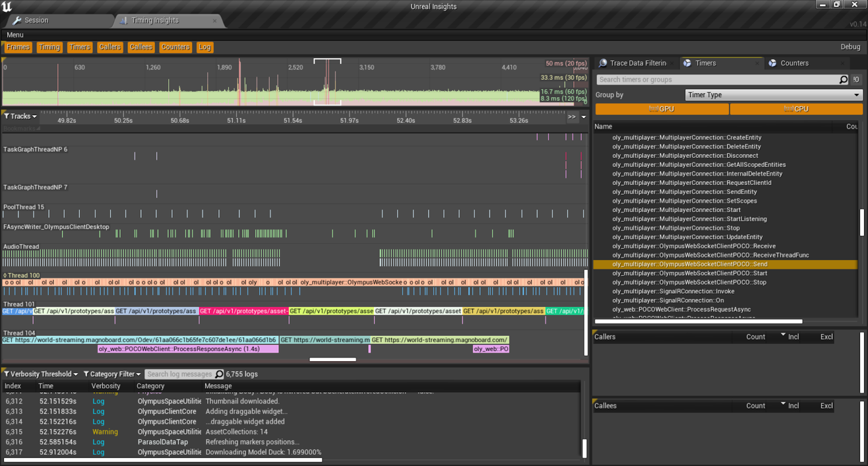Sort timers by the Name column header
This screenshot has width=868, height=466.
click(x=603, y=127)
